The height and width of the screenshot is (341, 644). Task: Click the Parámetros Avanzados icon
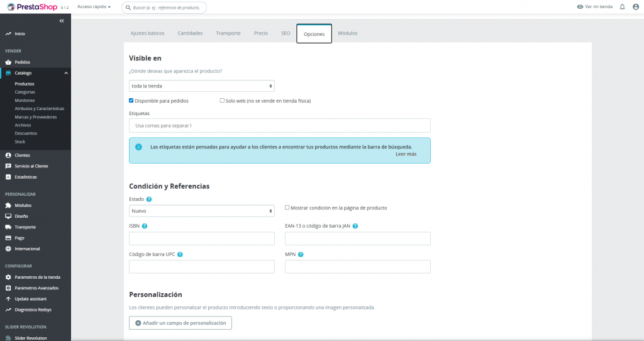(8, 288)
